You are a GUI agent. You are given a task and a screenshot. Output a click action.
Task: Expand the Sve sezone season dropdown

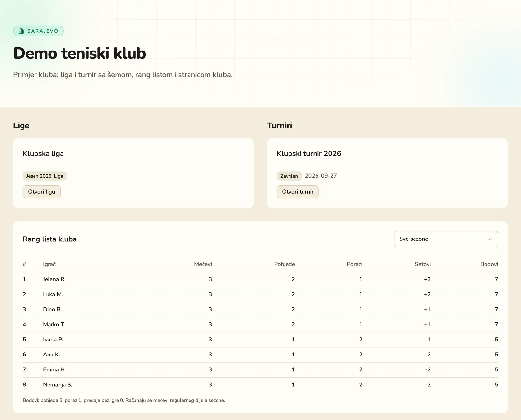pos(446,239)
